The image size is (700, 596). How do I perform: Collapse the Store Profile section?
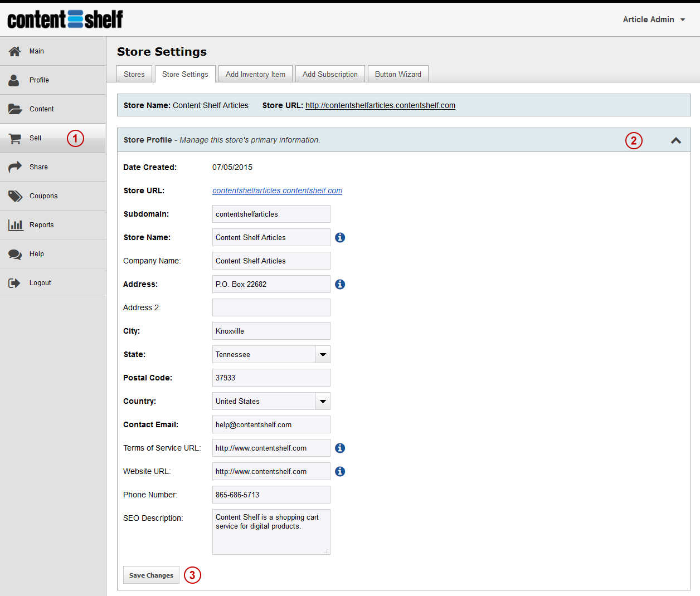click(676, 140)
